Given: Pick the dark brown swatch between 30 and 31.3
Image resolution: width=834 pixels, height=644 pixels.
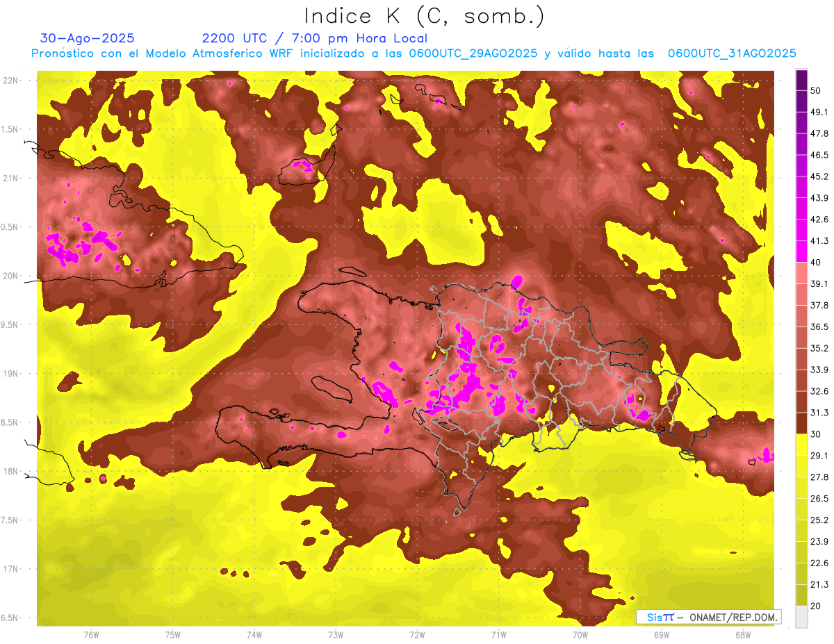Looking at the screenshot, I should 801,423.
